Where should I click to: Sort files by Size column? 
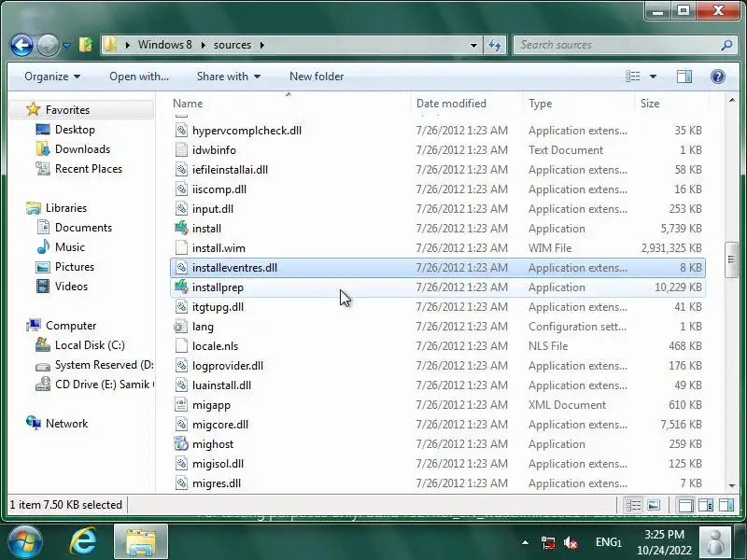(x=650, y=104)
